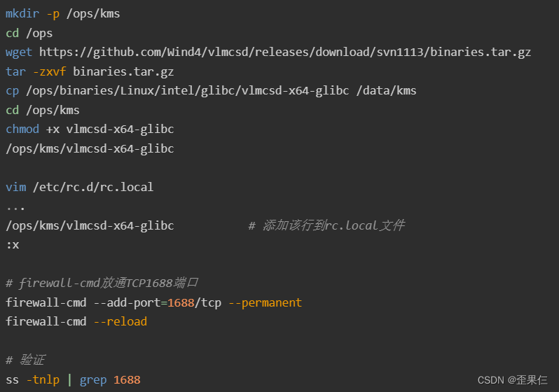Click vlmcsd-x64-glibc in the chmod line
559x392 pixels.
[120, 129]
